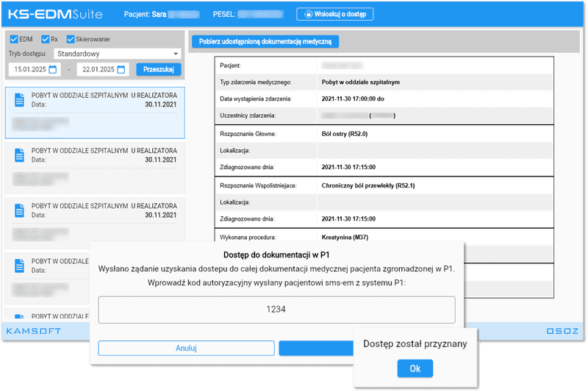
Task: Click the lock icon in Wnioskuj o dostęp
Action: point(308,14)
